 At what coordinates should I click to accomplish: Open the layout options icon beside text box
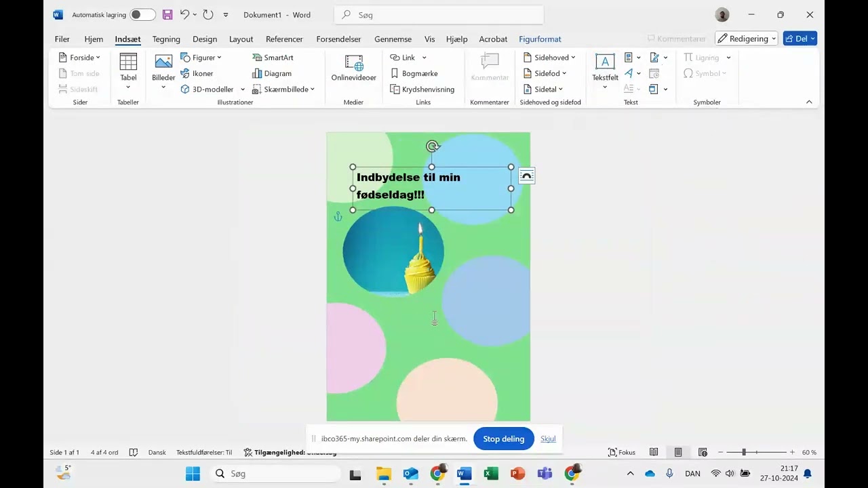[527, 176]
